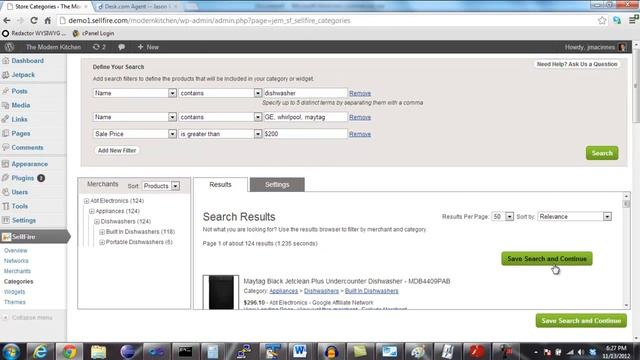Click the SellFire sidebar icon
Image resolution: width=640 pixels, height=360 pixels.
click(6, 237)
